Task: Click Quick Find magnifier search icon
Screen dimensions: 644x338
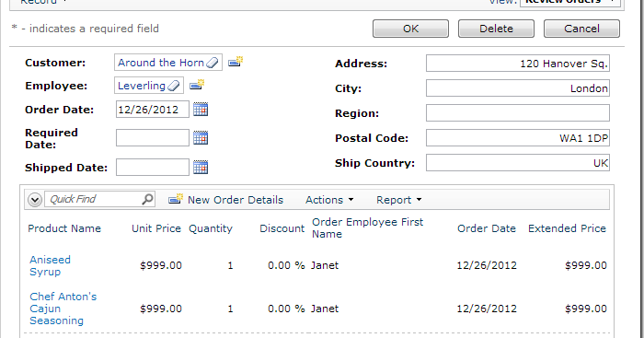Action: (x=147, y=199)
